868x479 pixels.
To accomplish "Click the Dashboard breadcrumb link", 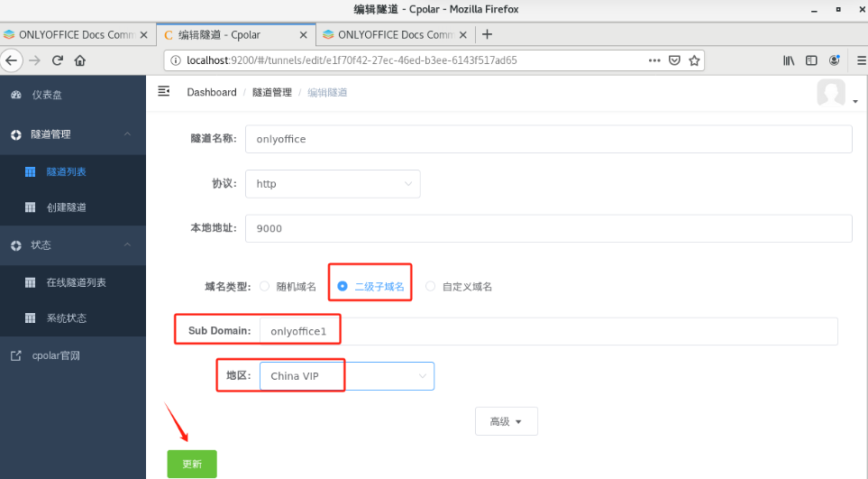I will 211,92.
